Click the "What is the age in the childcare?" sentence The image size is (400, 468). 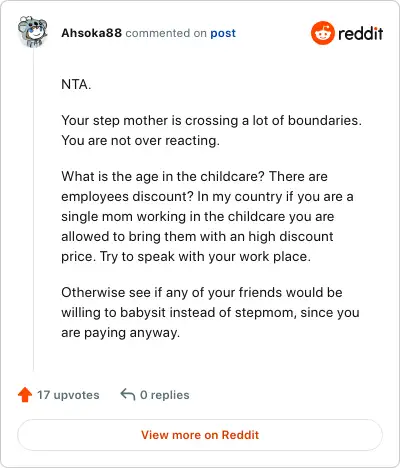pos(163,176)
